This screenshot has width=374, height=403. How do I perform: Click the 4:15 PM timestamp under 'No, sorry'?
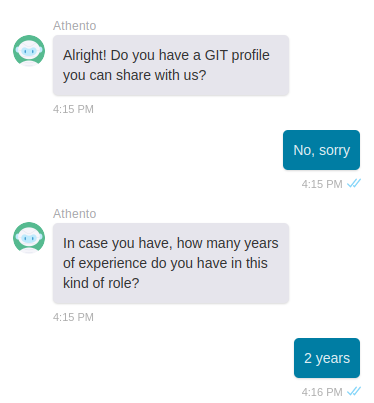coord(322,184)
